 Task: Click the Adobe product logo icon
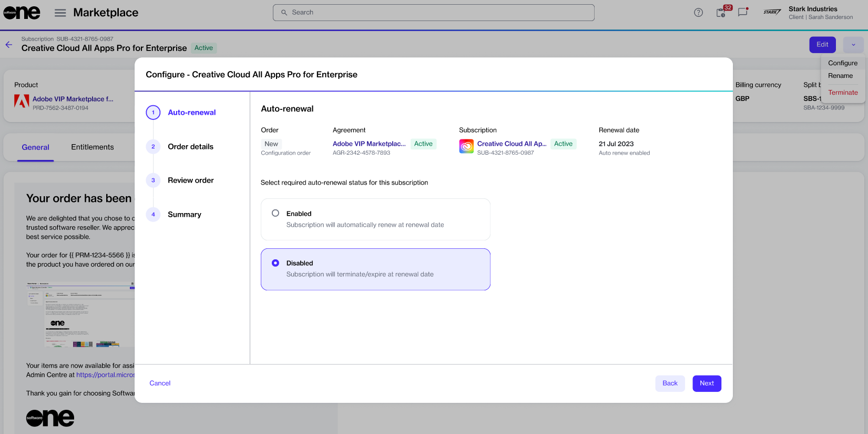click(x=22, y=101)
